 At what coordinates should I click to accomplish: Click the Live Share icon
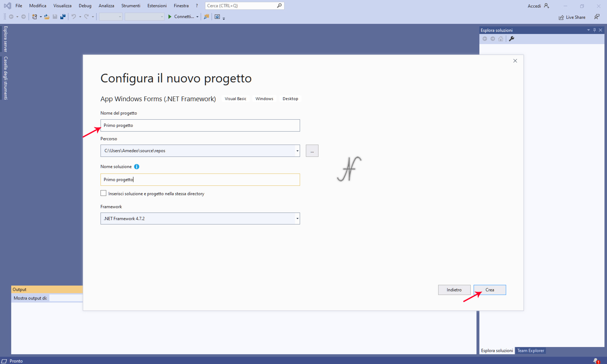click(x=561, y=17)
